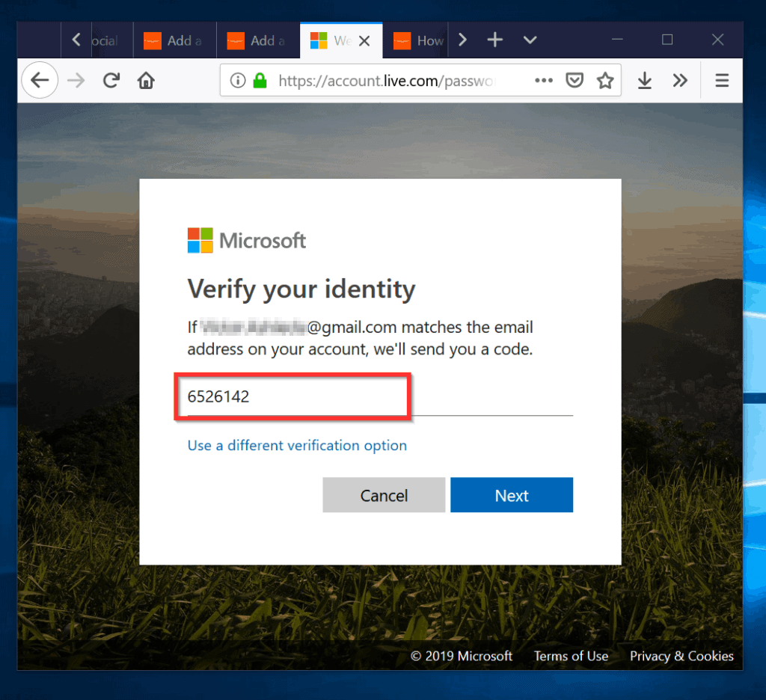The width and height of the screenshot is (766, 700).
Task: Click the forward navigation arrow
Action: [76, 80]
